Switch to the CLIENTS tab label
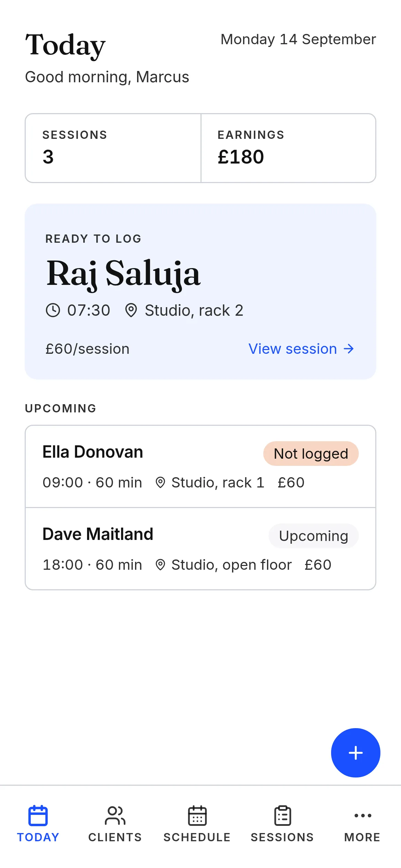 115,837
